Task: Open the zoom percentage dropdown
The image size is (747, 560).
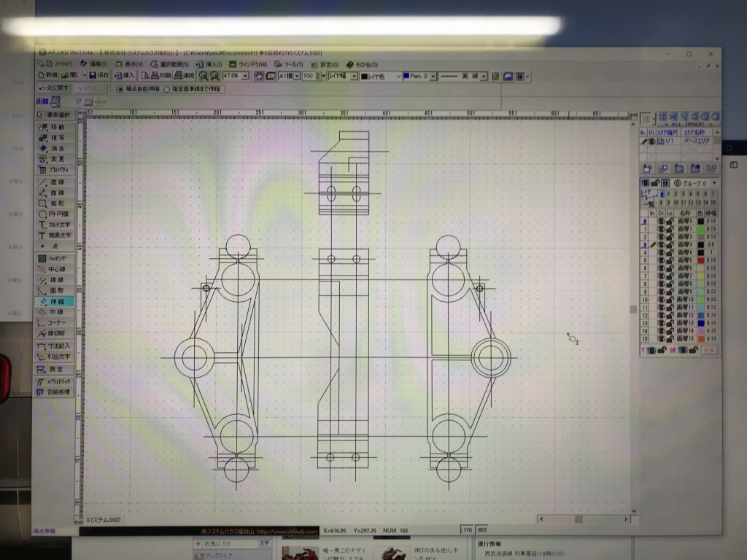Action: tap(245, 76)
